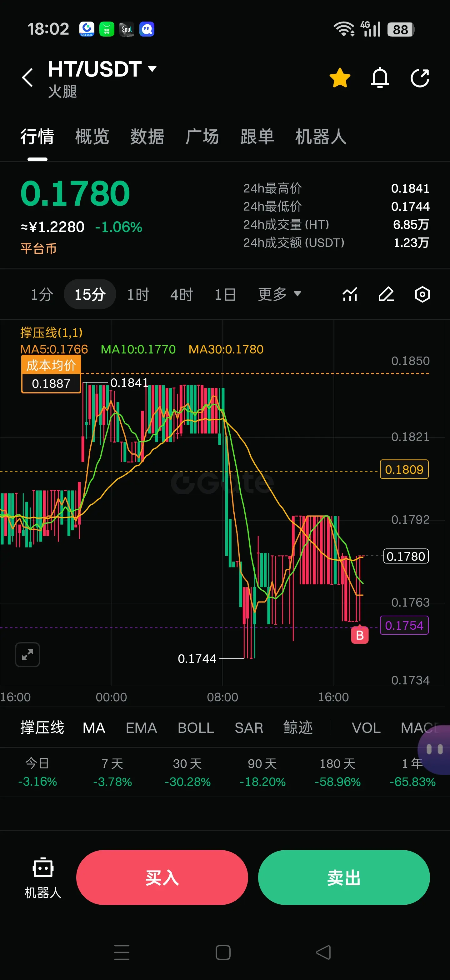
Task: Tap the B buy marker on chart
Action: point(359,635)
